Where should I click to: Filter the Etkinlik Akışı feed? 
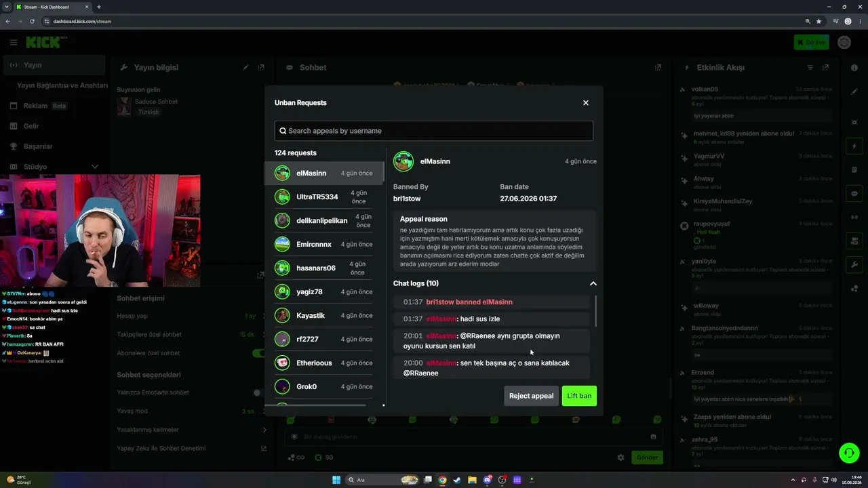coord(810,68)
